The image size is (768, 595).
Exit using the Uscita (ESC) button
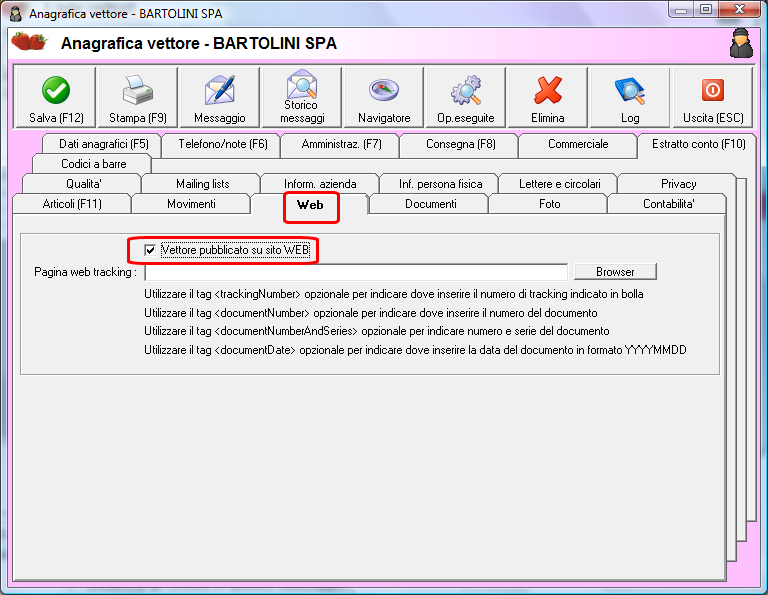click(713, 97)
